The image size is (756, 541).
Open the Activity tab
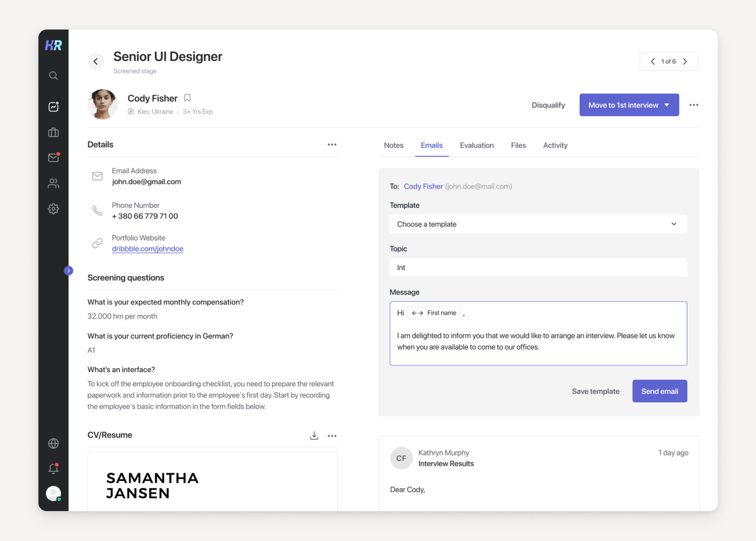(555, 145)
